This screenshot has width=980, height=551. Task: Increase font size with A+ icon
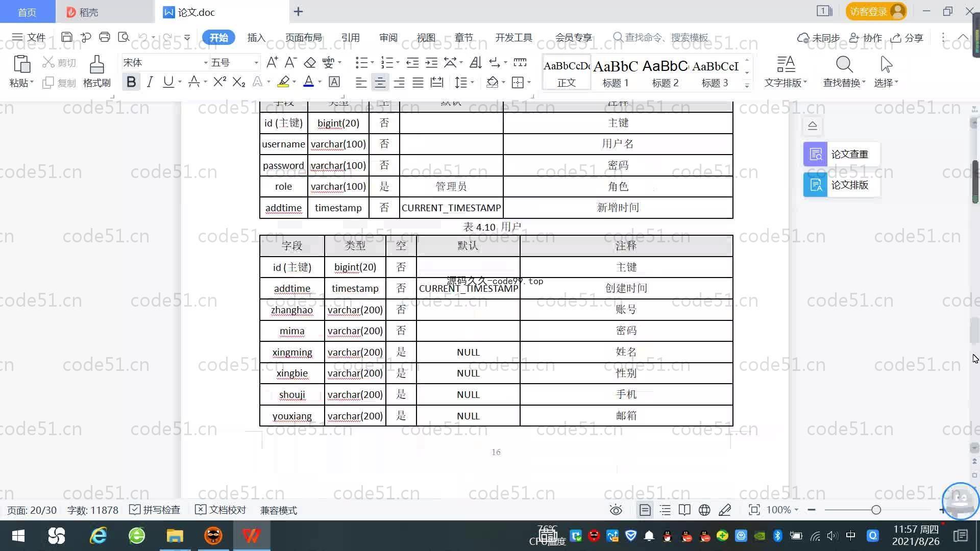point(272,63)
